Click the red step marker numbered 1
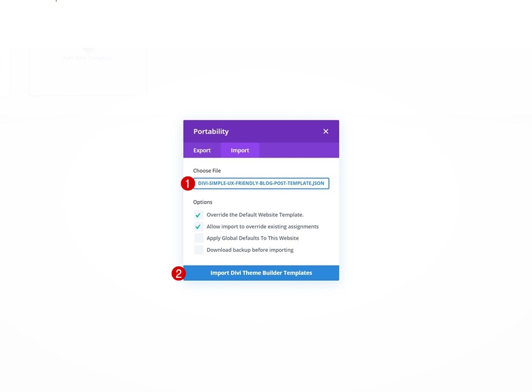Image resolution: width=532 pixels, height=392 pixels. (187, 184)
